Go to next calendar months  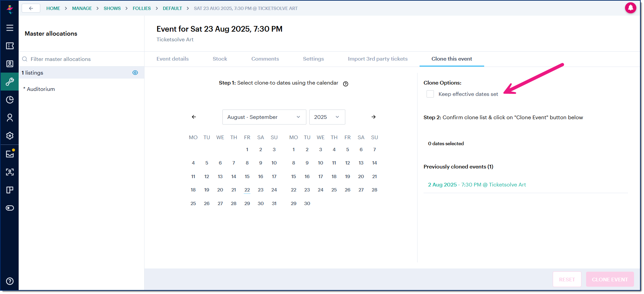pos(374,117)
